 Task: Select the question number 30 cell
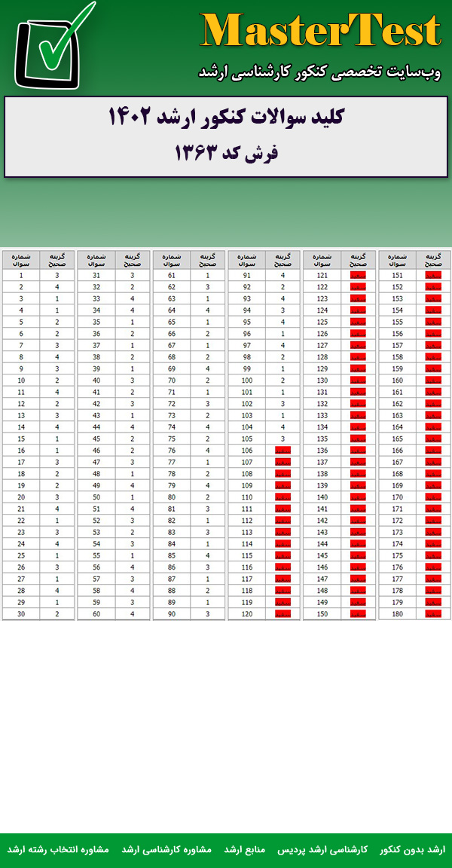[21, 614]
